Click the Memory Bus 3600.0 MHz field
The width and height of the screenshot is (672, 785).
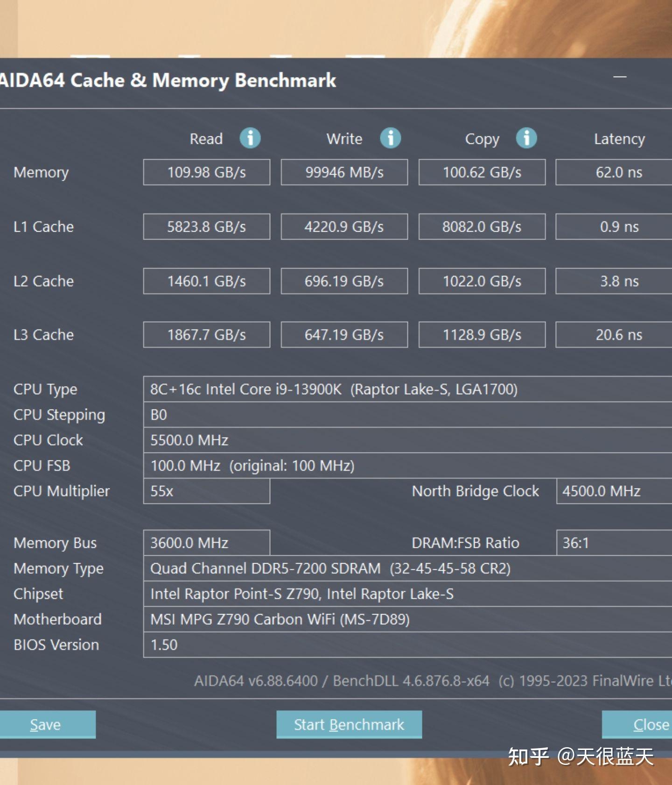click(206, 543)
